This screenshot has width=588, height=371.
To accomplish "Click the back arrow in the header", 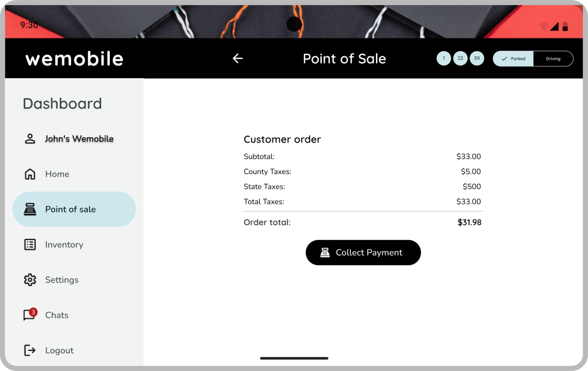I will coord(237,59).
